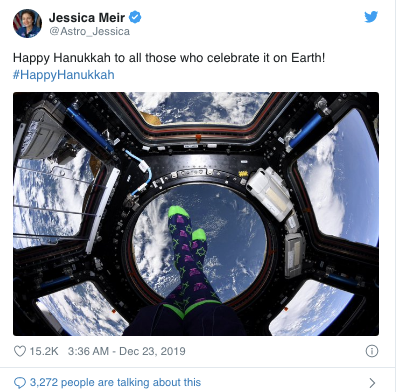
Task: Click the central round window of cupola
Action: 199,243
